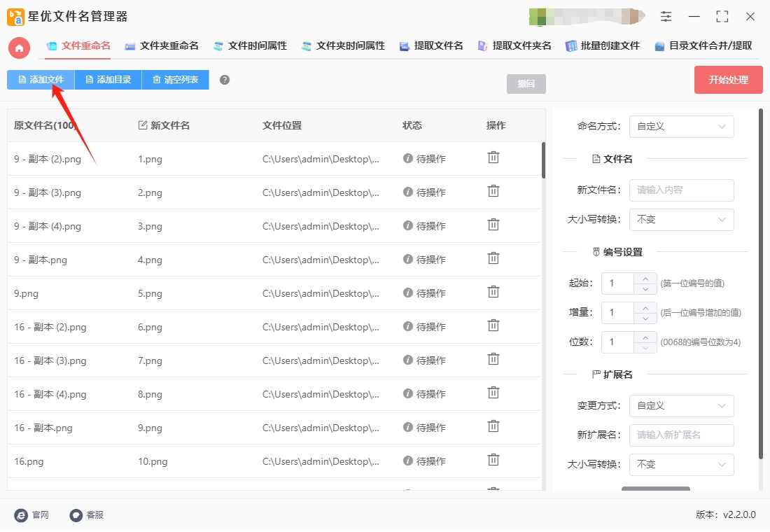Click status info icon for 5.png row
The image size is (770, 532).
click(407, 293)
